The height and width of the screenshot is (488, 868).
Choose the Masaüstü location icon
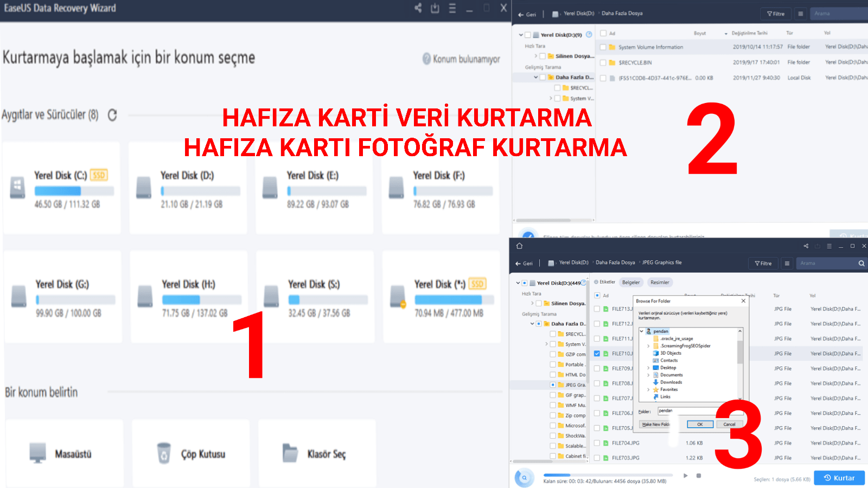[x=38, y=453]
